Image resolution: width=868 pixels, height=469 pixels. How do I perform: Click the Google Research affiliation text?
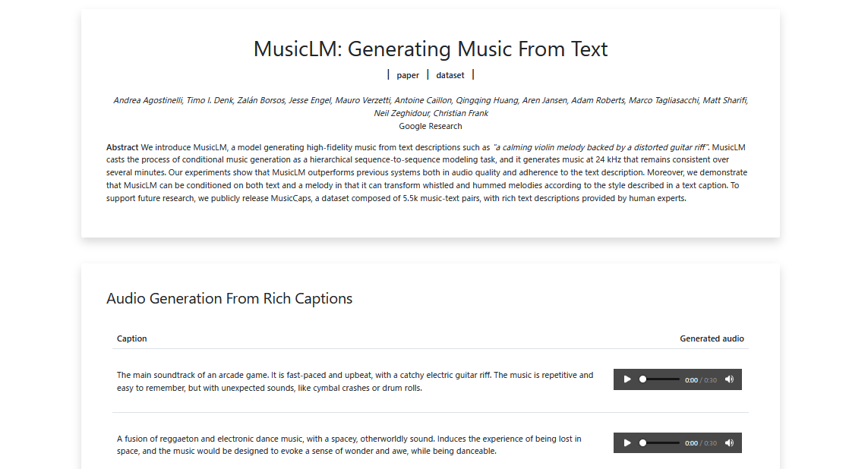431,126
